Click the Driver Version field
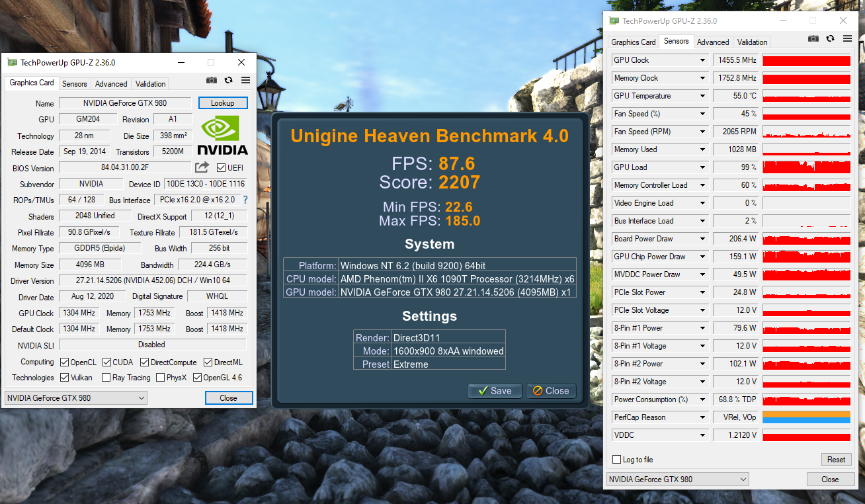Viewport: 865px width, 504px height. 153,281
